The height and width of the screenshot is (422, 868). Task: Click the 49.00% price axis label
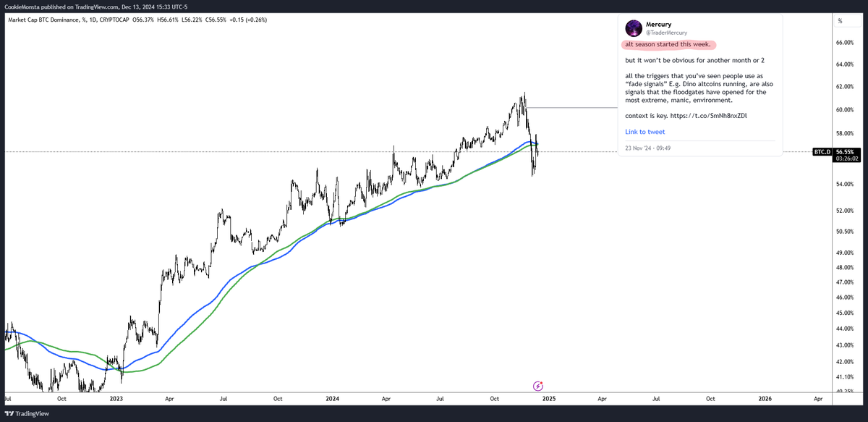(845, 253)
